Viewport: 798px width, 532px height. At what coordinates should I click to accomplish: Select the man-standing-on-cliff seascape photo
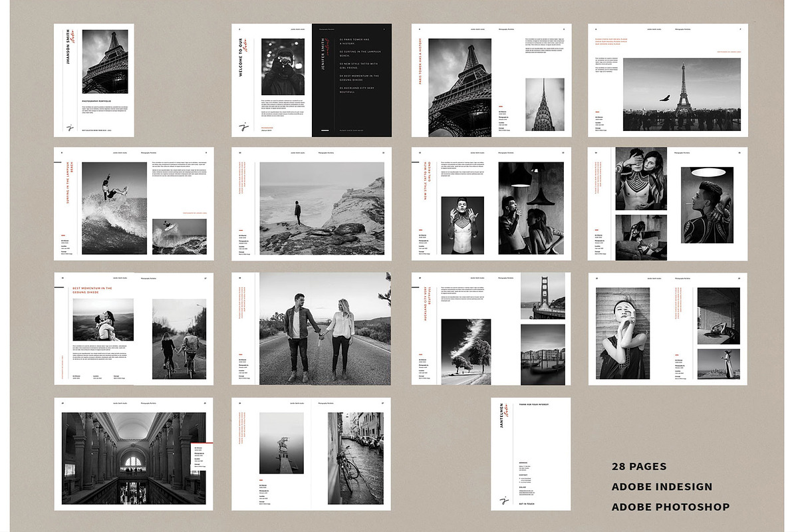tap(322, 208)
